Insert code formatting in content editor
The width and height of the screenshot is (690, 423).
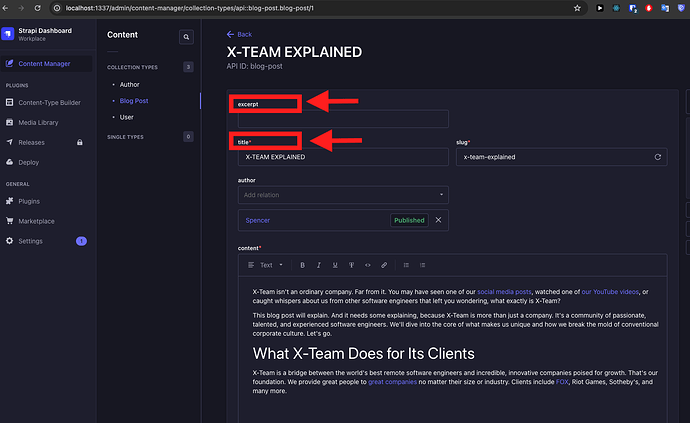pyautogui.click(x=367, y=265)
